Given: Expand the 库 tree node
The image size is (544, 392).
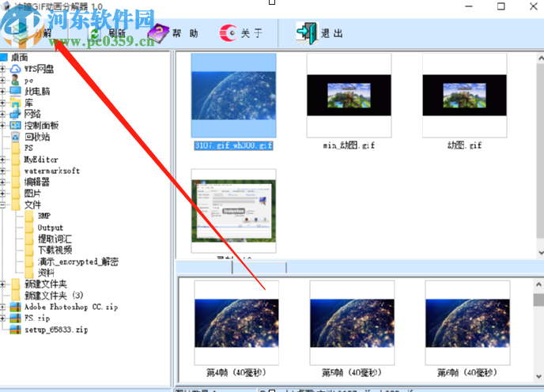Looking at the screenshot, I should 2,103.
